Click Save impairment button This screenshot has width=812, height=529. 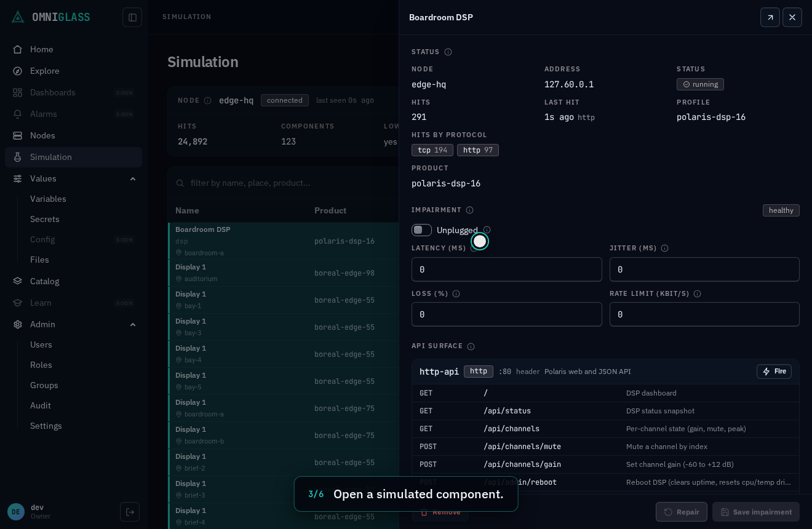(756, 512)
